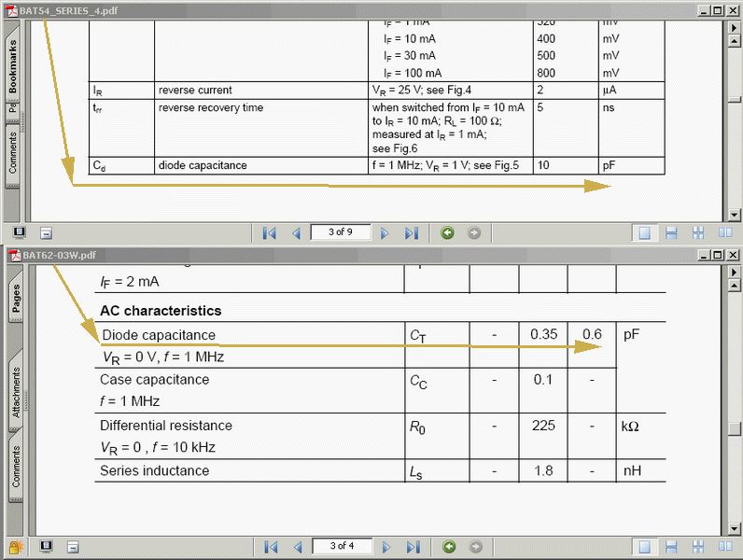Click green previous view button in BAT62-03W window
This screenshot has width=743, height=560.
(x=449, y=547)
